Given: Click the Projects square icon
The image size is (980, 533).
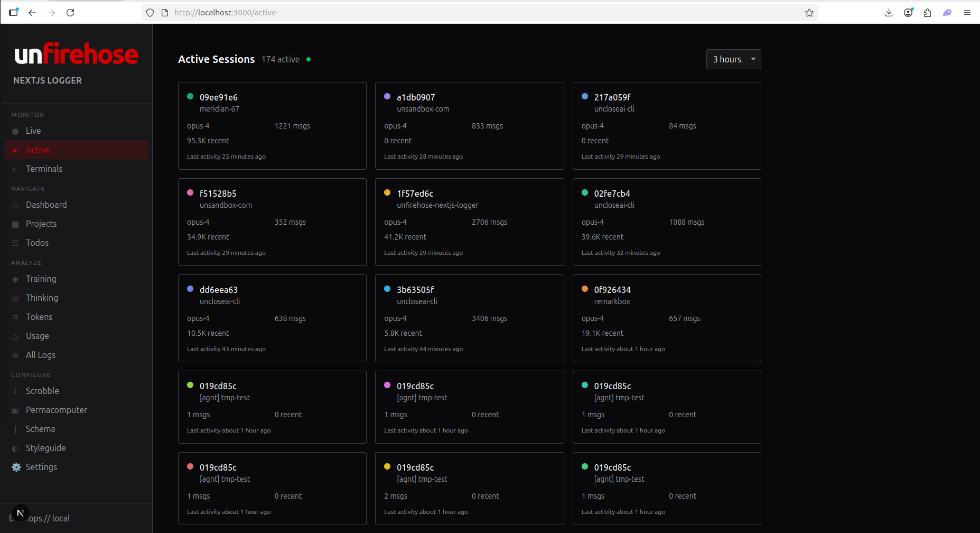Looking at the screenshot, I should (x=15, y=224).
